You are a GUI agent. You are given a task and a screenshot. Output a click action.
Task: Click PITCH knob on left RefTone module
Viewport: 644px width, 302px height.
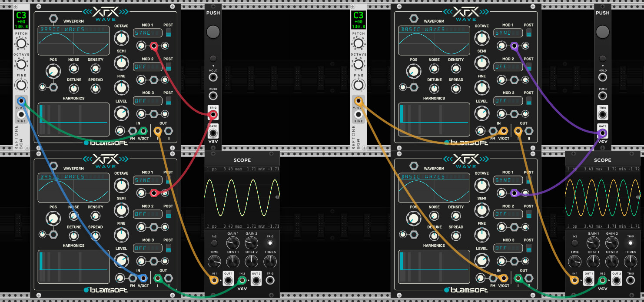pyautogui.click(x=20, y=43)
